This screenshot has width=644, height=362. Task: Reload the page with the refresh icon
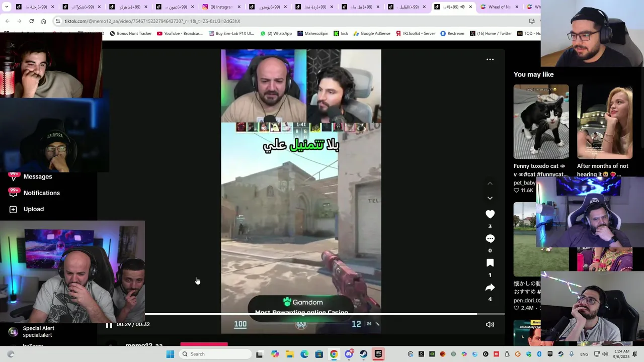pyautogui.click(x=31, y=21)
